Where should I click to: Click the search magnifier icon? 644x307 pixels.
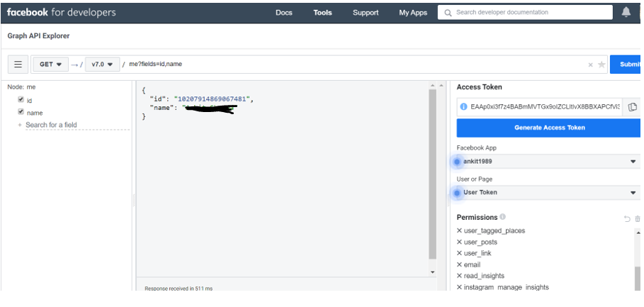(x=448, y=13)
